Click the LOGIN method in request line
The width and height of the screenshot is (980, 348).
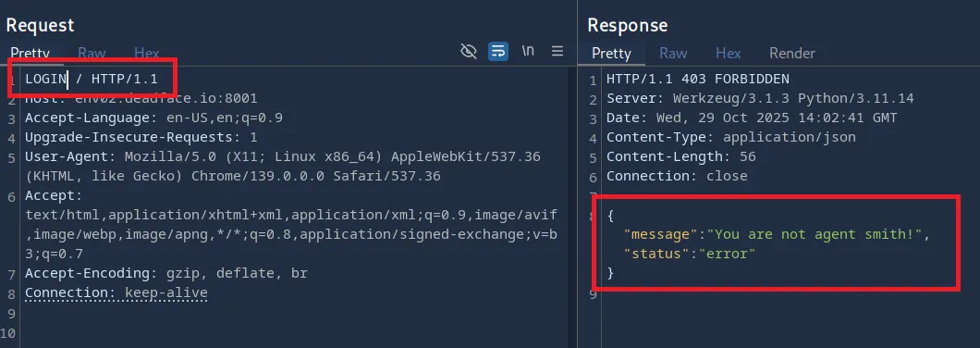tap(45, 79)
